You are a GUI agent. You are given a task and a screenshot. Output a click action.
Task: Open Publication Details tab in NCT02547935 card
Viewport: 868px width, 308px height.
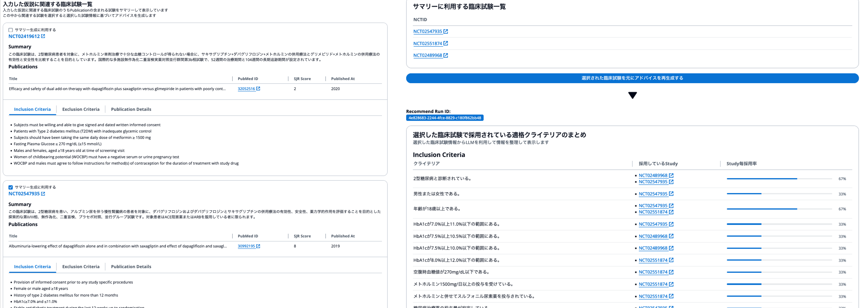click(131, 266)
